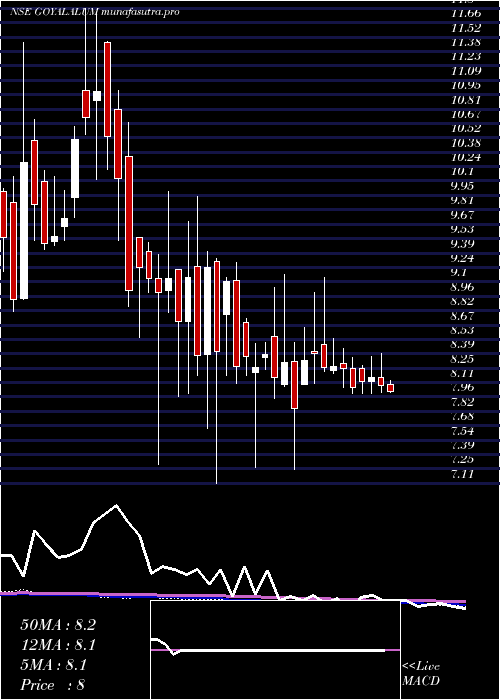Viewport: 500px width, 700px height.
Task: Click the 9.67 price axis label
Action: click(463, 215)
